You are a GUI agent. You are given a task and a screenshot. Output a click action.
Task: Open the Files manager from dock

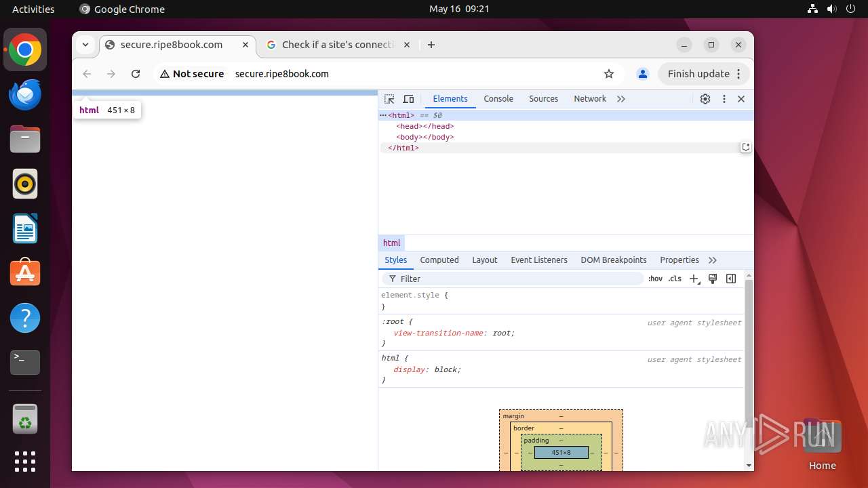[x=25, y=140]
